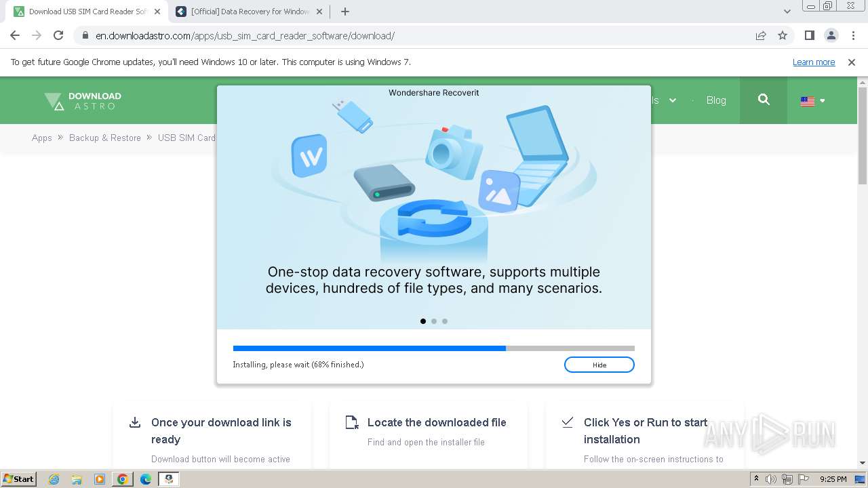Open the Chrome side panel
868x488 pixels.
(809, 35)
